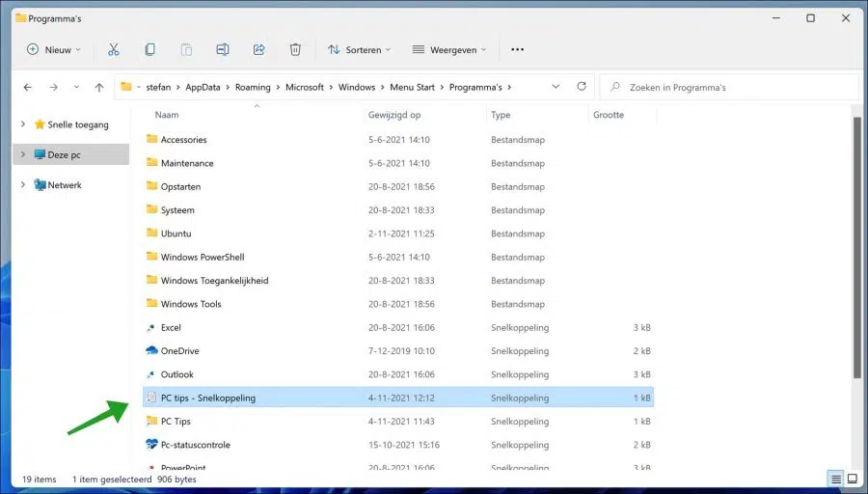The height and width of the screenshot is (494, 868).
Task: Open address bar history dropdown
Action: 556,87
